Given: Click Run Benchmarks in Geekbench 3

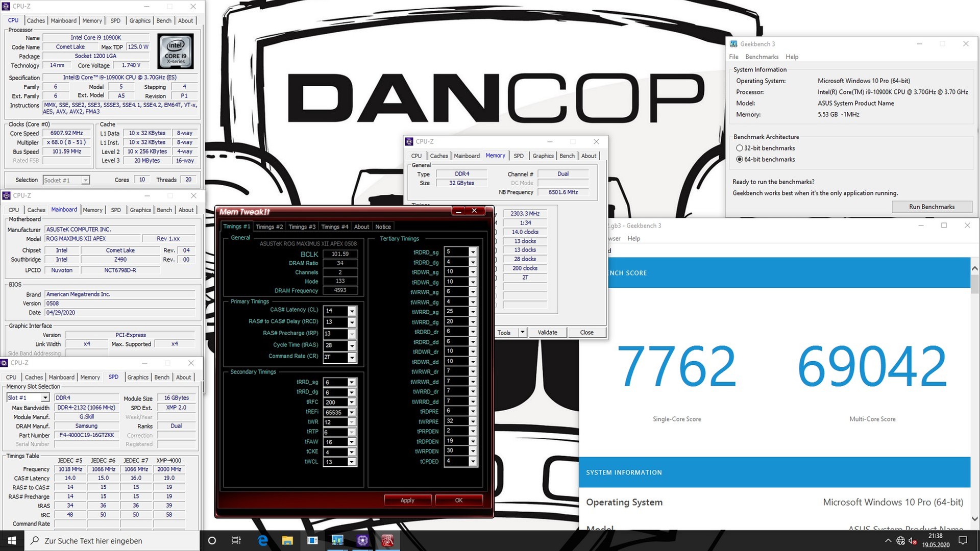Looking at the screenshot, I should [932, 207].
